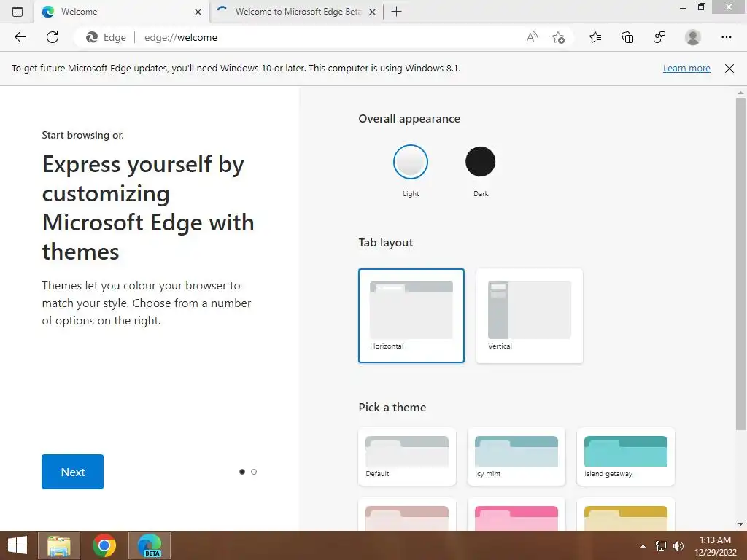747x560 pixels.
Task: Go to the second page indicator dot
Action: pyautogui.click(x=254, y=472)
